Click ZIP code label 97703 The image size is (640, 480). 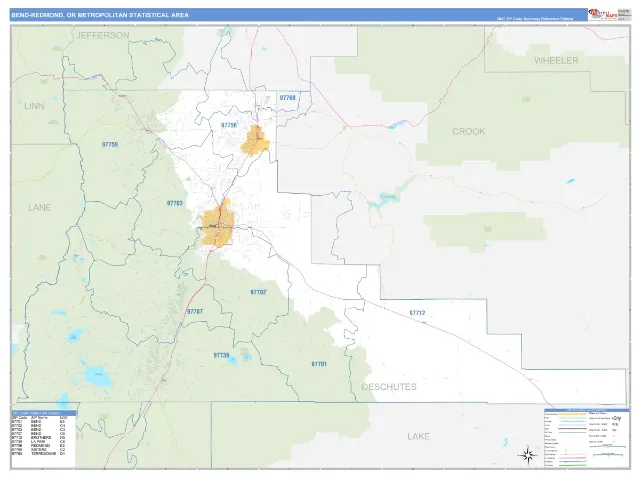pyautogui.click(x=175, y=203)
